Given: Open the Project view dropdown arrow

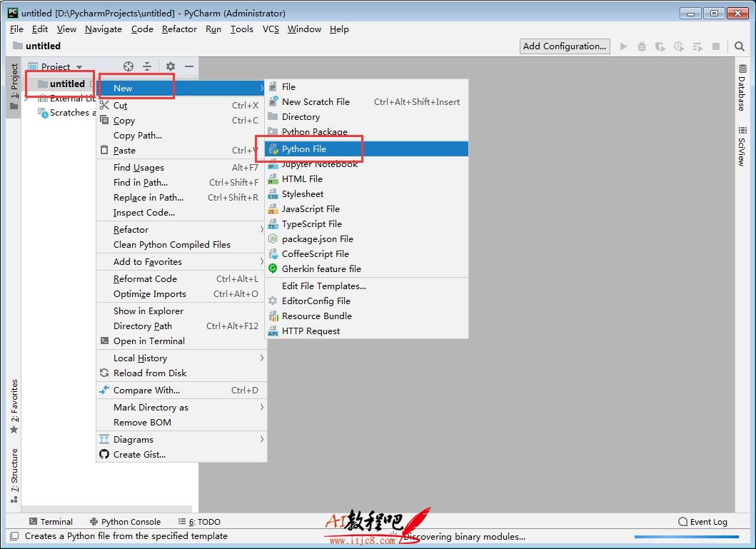Looking at the screenshot, I should point(79,67).
